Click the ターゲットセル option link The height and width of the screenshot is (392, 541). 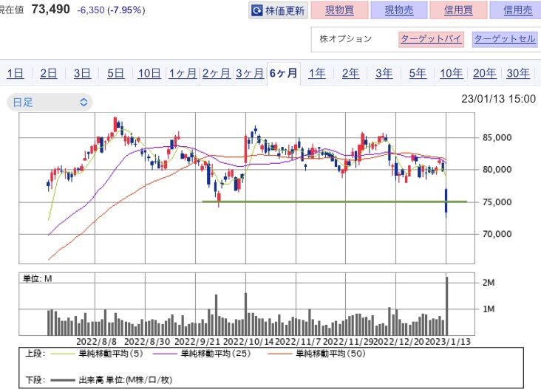click(505, 39)
